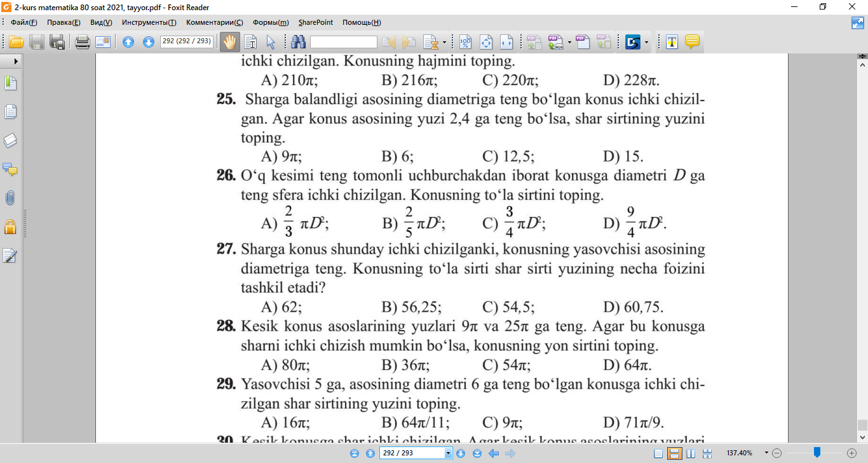Open the Файл menu

pos(24,22)
